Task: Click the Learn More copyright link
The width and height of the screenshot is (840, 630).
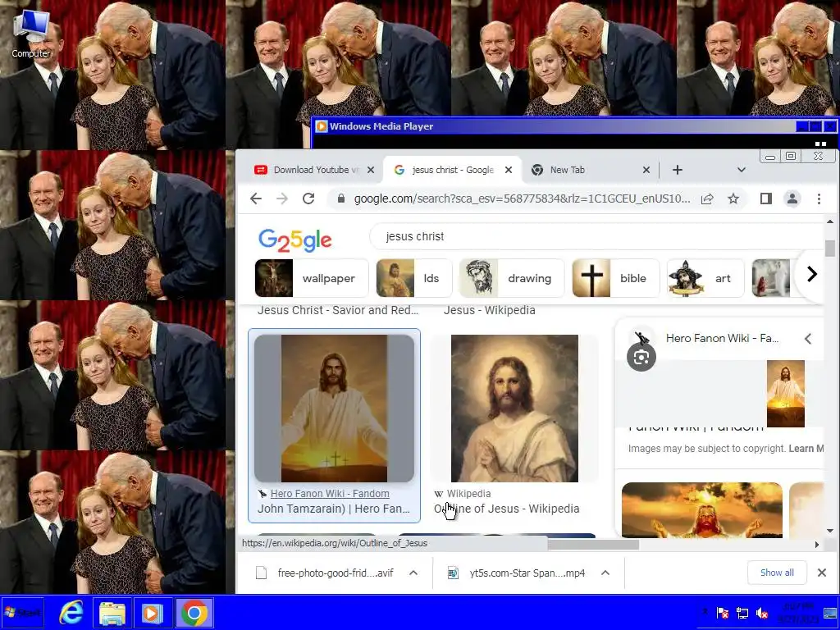Action: tap(806, 449)
